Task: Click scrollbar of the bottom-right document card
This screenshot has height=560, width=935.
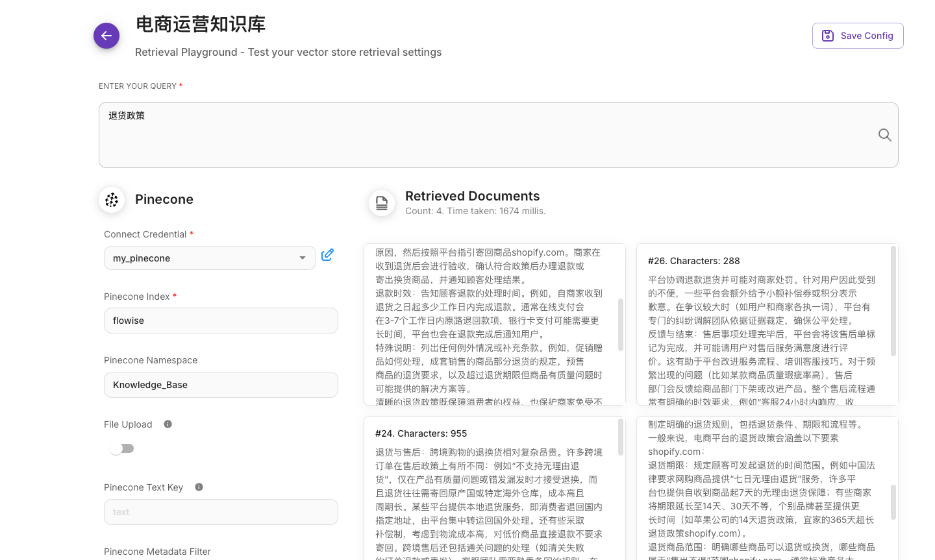Action: (893, 502)
